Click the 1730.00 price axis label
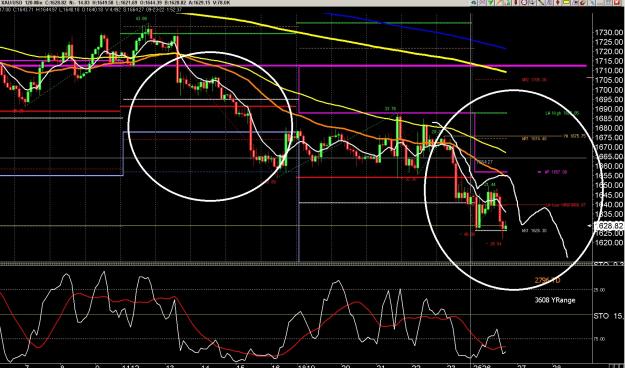 point(608,32)
